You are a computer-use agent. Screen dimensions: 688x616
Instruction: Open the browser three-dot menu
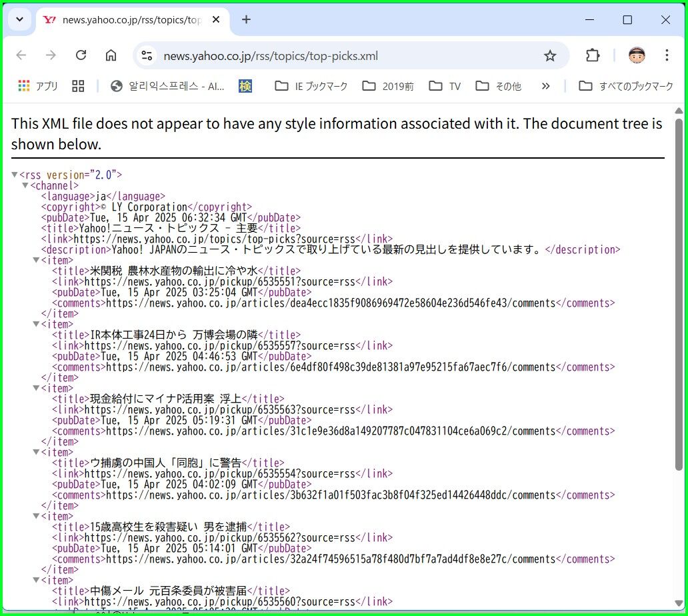pyautogui.click(x=667, y=56)
